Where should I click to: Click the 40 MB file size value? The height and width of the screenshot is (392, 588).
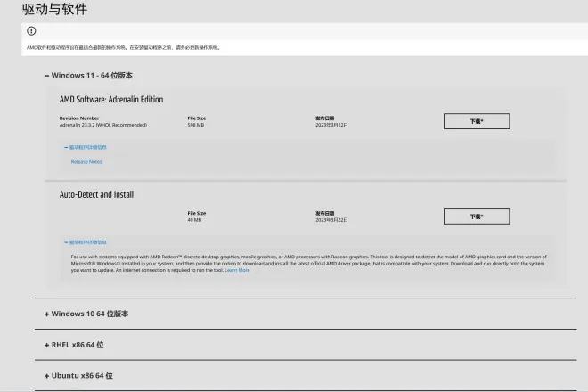click(x=194, y=220)
